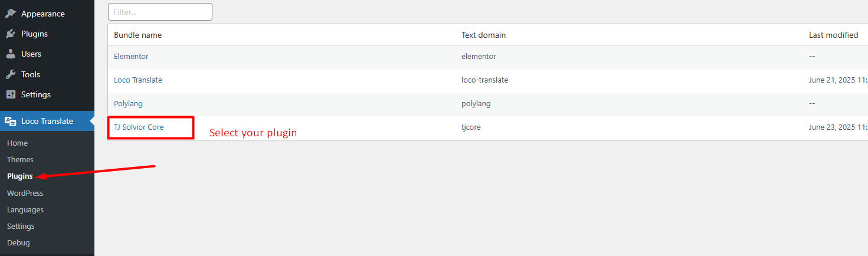Screen dimensions: 868x256
Task: Click the Appearance paintbrush icon
Action: tap(11, 14)
